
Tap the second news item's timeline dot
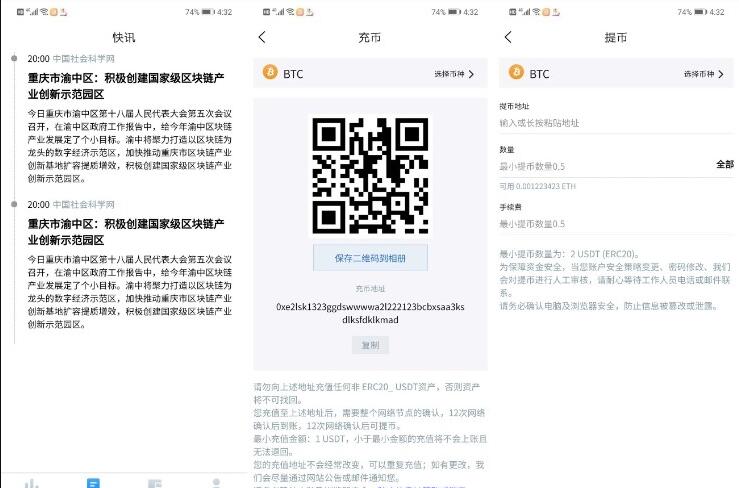click(x=14, y=204)
